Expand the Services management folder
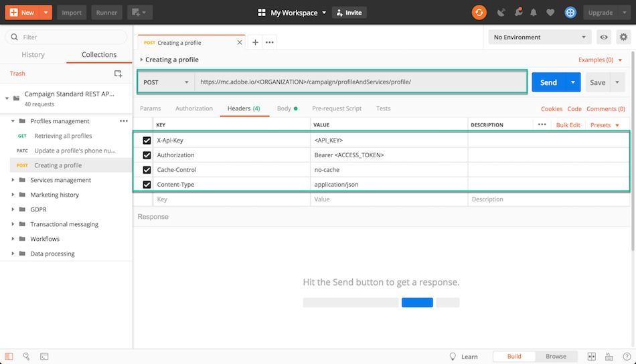The height and width of the screenshot is (364, 636). 13,180
